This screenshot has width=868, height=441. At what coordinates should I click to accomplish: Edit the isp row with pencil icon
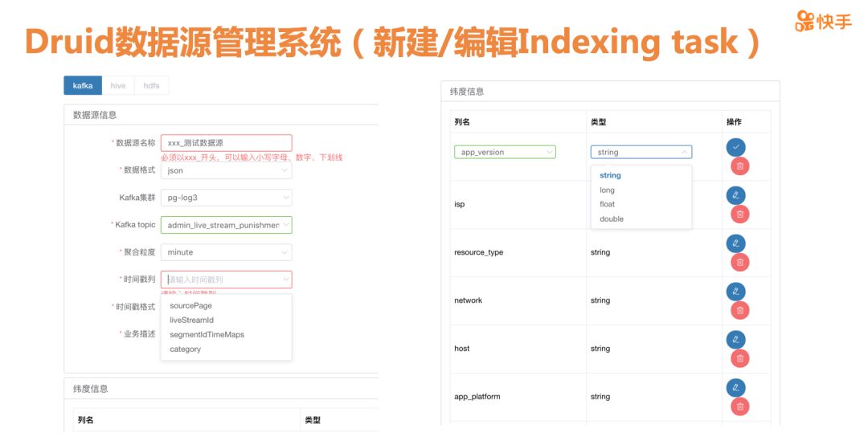(735, 195)
